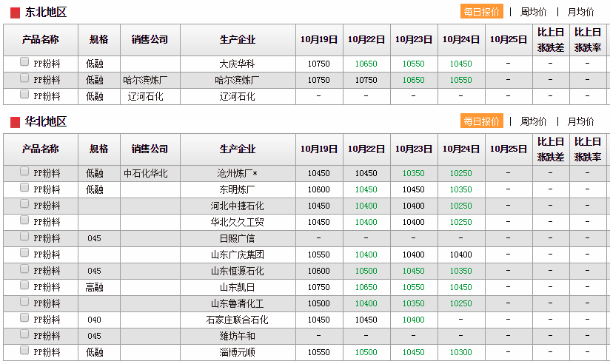Click 石家庄联合石化 producer name
This screenshot has height=364, width=610.
click(238, 320)
